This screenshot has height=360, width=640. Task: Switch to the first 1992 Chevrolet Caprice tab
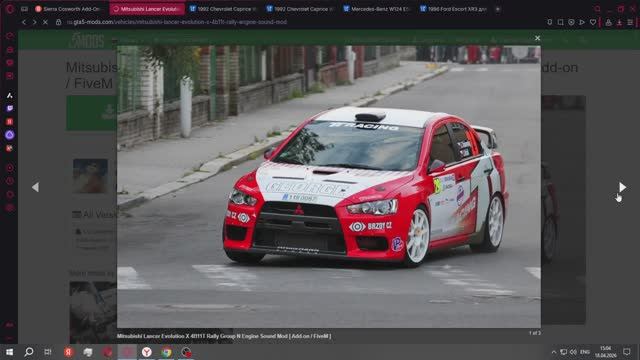coord(223,9)
